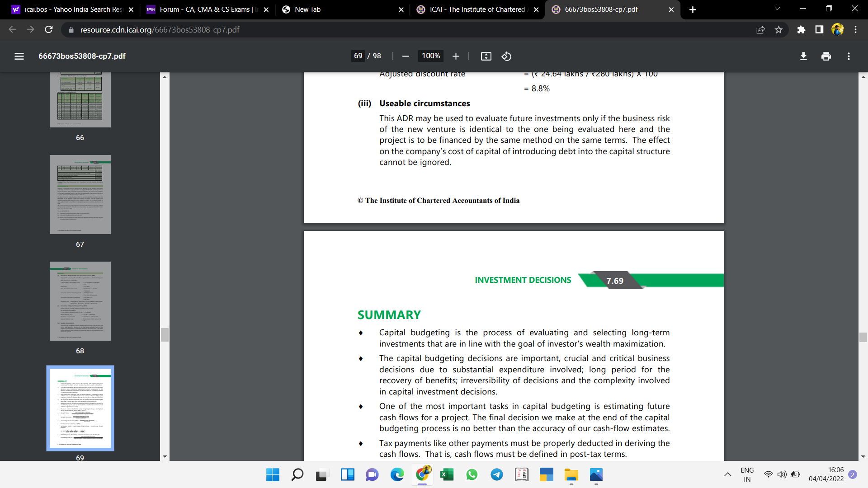Toggle the PDF sidebar hamburger menu
This screenshot has width=868, height=488.
[x=19, y=56]
